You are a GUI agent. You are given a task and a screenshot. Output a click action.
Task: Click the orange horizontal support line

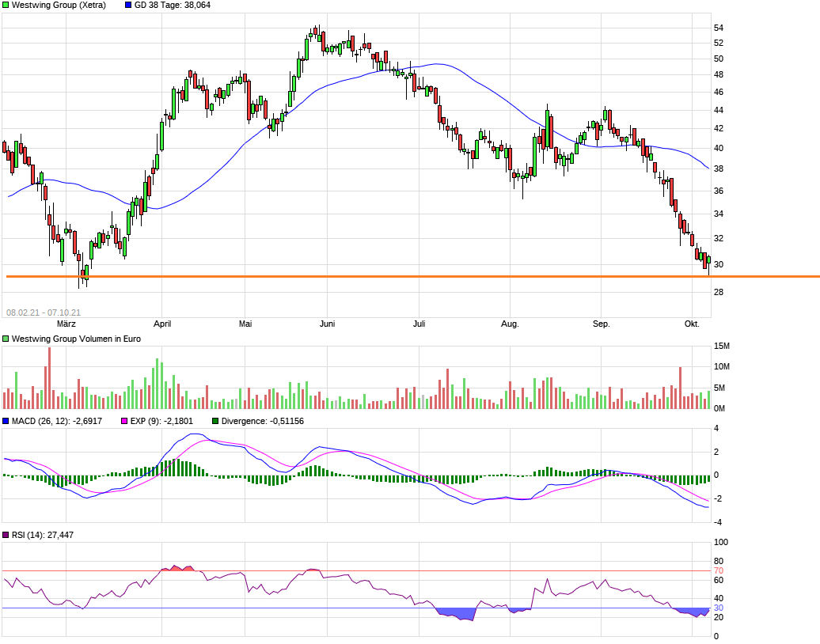(x=412, y=277)
